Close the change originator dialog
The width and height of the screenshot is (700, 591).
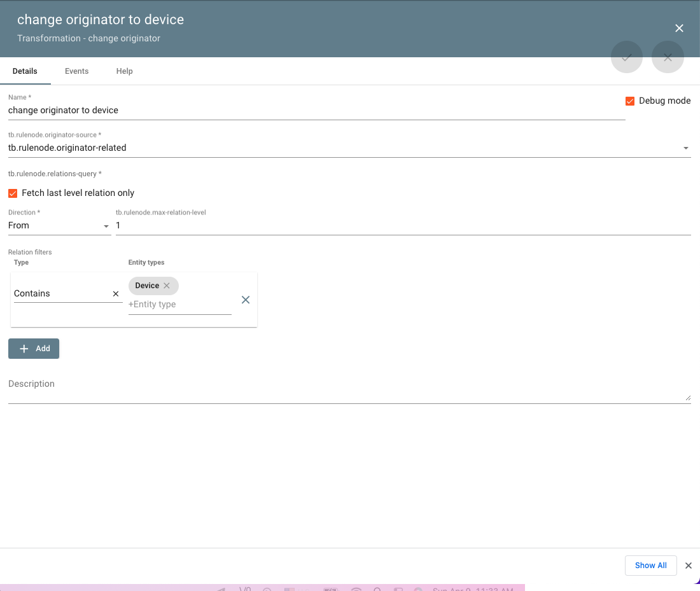[679, 28]
